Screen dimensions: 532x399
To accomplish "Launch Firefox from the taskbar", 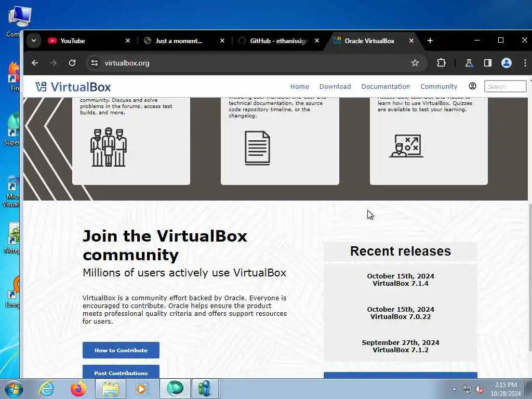I will pos(78,389).
